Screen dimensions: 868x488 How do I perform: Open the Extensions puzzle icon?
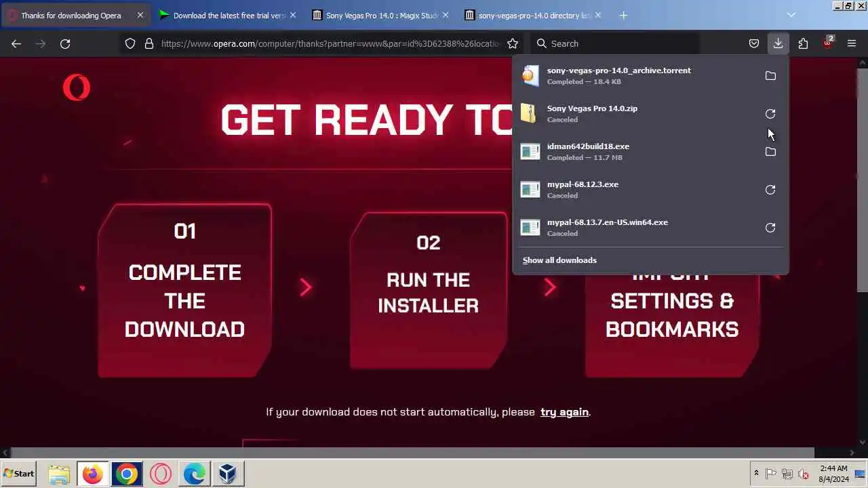(803, 43)
